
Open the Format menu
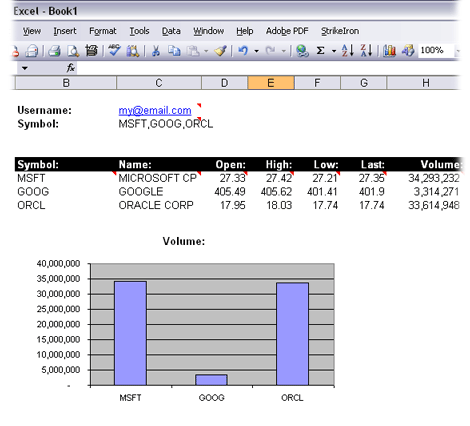coord(103,31)
